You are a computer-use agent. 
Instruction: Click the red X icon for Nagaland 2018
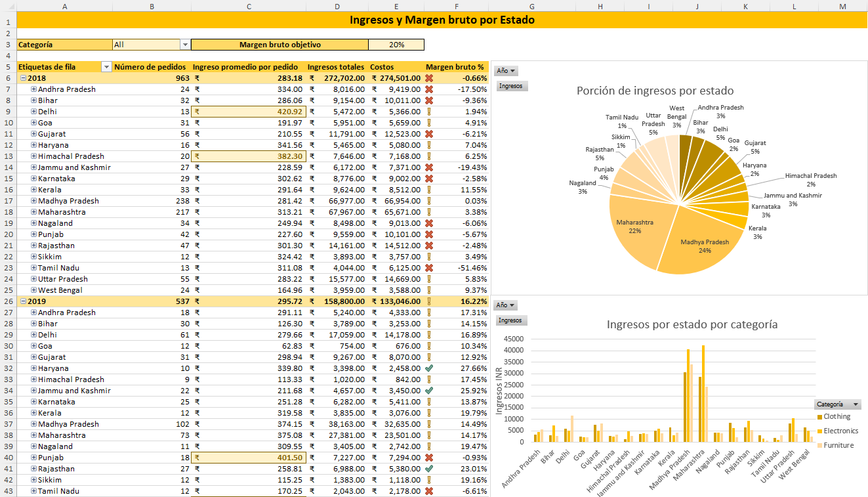pyautogui.click(x=429, y=223)
